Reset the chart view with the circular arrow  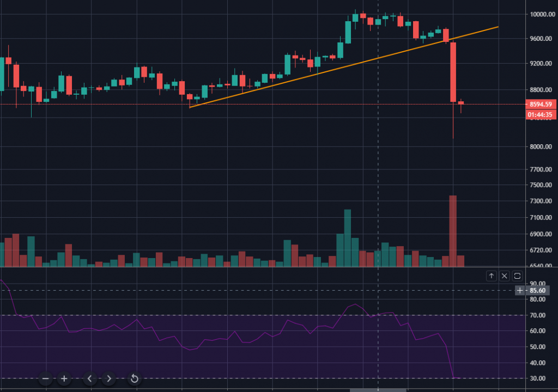tap(134, 378)
